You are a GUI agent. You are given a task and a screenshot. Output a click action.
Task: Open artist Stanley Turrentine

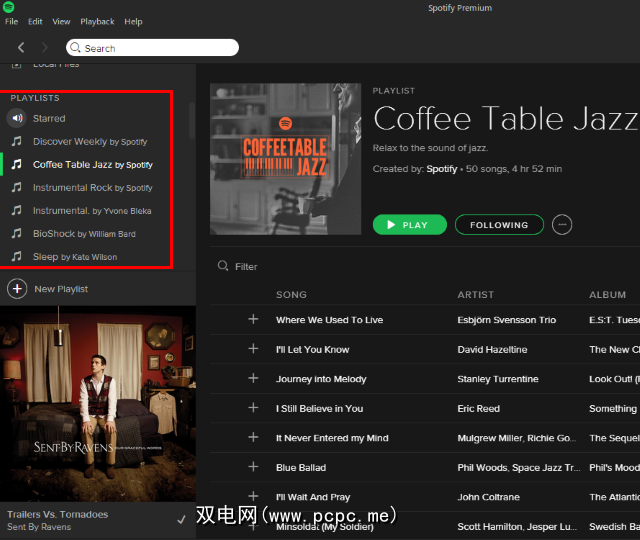click(x=498, y=379)
